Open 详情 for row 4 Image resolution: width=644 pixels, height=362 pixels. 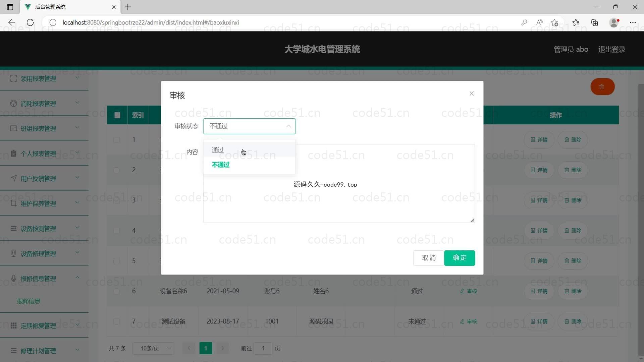click(x=539, y=231)
